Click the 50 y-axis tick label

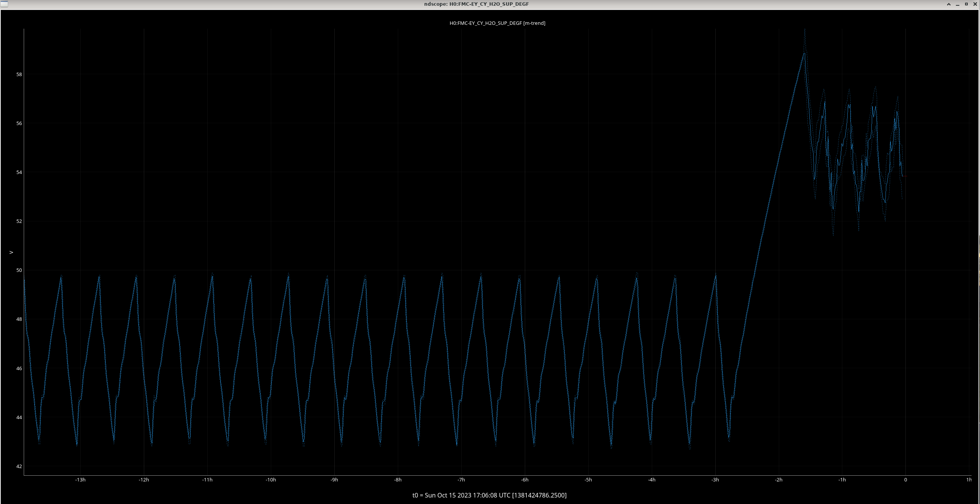click(19, 270)
